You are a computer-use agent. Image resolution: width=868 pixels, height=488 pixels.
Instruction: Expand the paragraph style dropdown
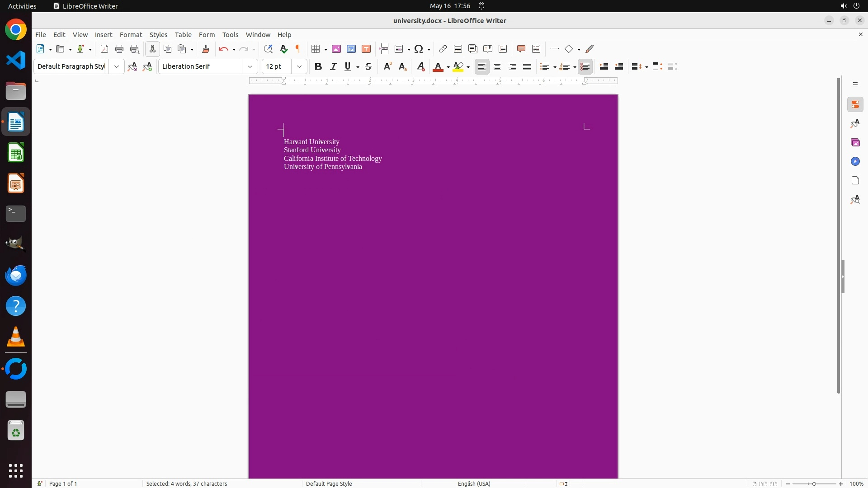click(117, 66)
